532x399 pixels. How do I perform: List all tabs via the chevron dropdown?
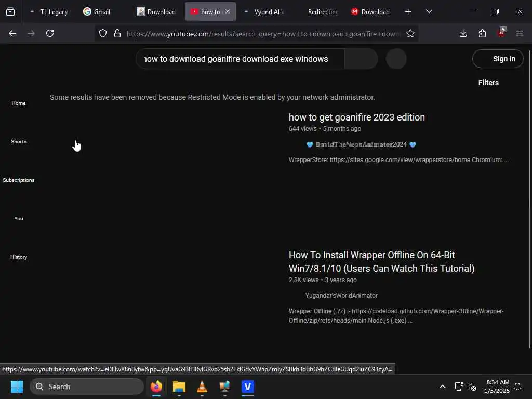[429, 11]
